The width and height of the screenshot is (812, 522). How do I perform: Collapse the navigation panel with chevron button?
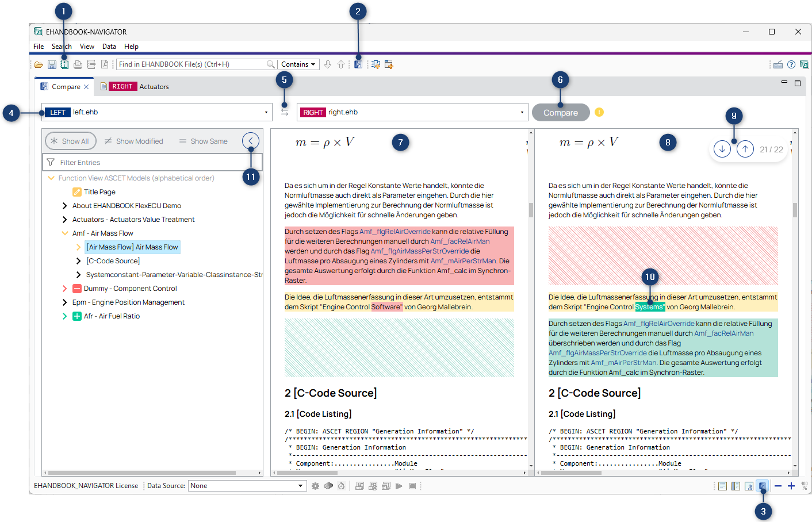pos(251,141)
